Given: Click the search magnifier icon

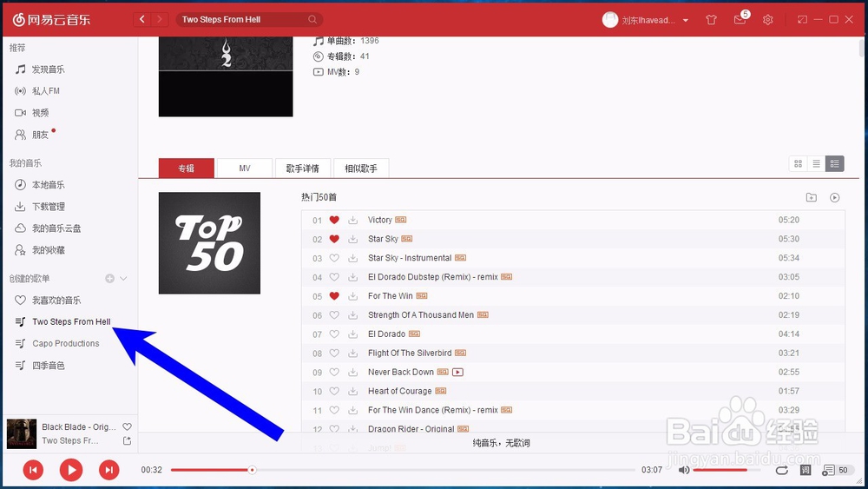Looking at the screenshot, I should coord(312,19).
